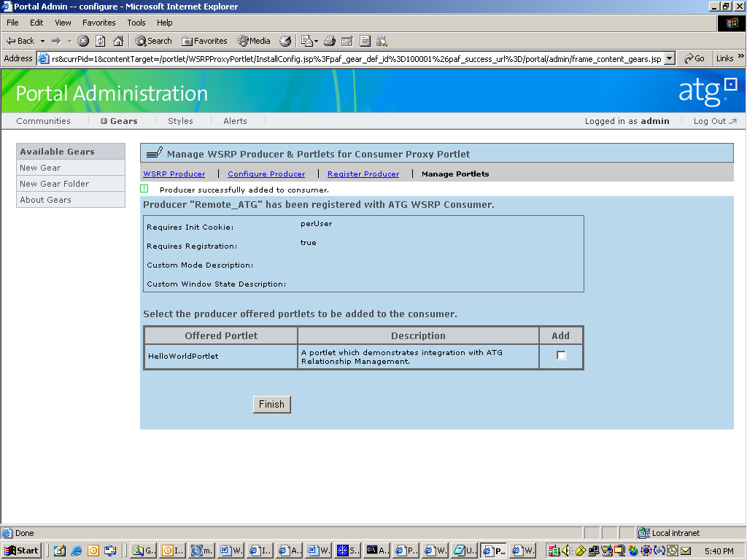Screen dimensions: 747x560
Task: Open the WSRP Producer link
Action: click(x=174, y=174)
